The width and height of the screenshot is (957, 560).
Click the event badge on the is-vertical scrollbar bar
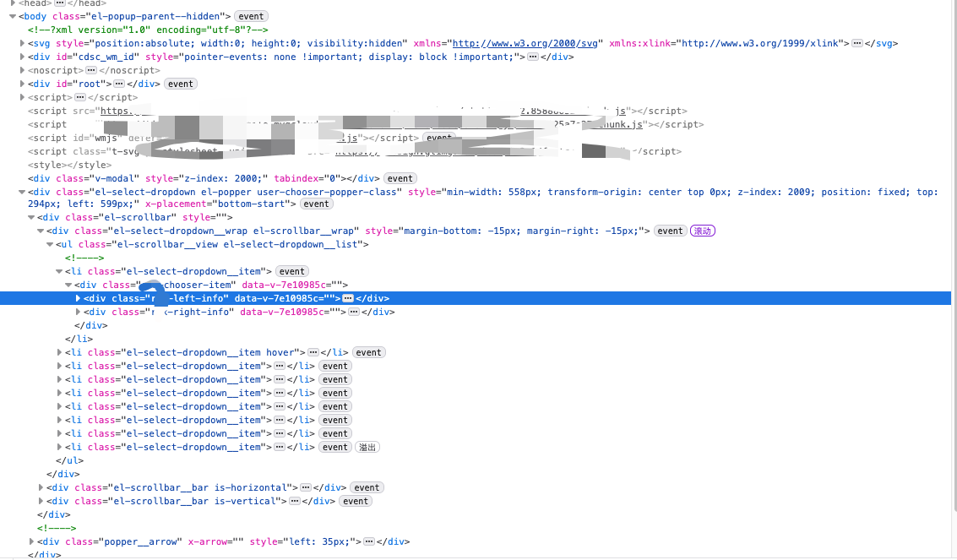pyautogui.click(x=356, y=501)
